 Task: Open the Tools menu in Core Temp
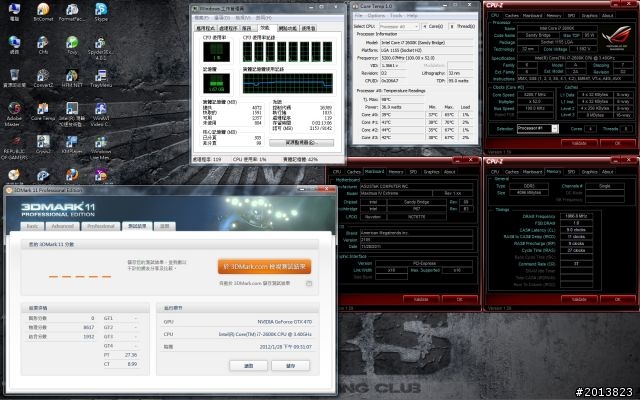(396, 16)
